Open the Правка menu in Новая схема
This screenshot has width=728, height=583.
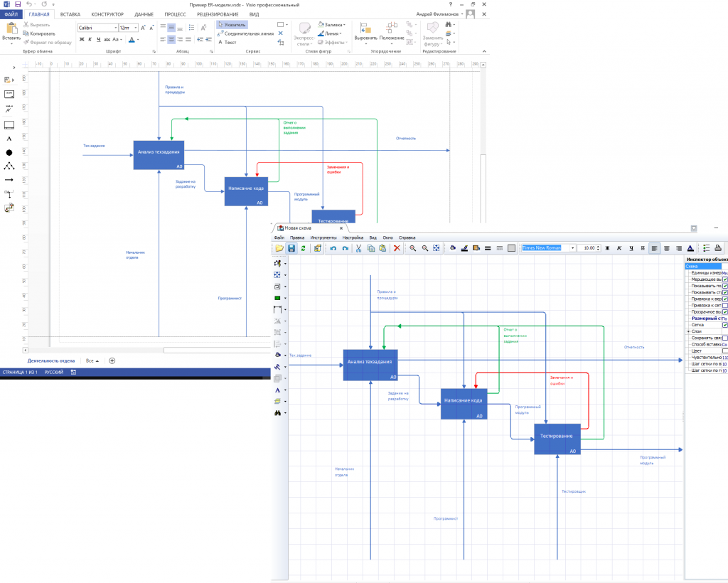pyautogui.click(x=297, y=237)
